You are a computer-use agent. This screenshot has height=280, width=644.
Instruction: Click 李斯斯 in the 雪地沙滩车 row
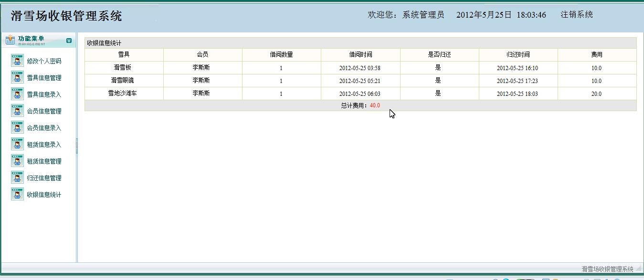pyautogui.click(x=201, y=93)
